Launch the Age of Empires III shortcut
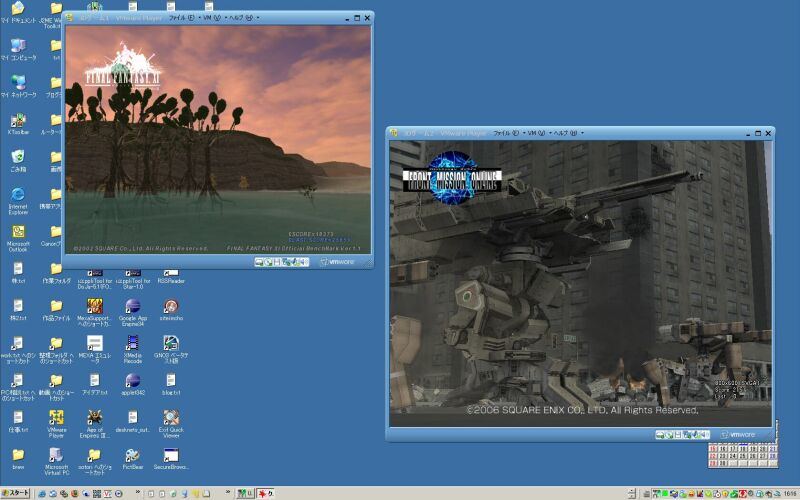This screenshot has width=800, height=500. click(94, 424)
